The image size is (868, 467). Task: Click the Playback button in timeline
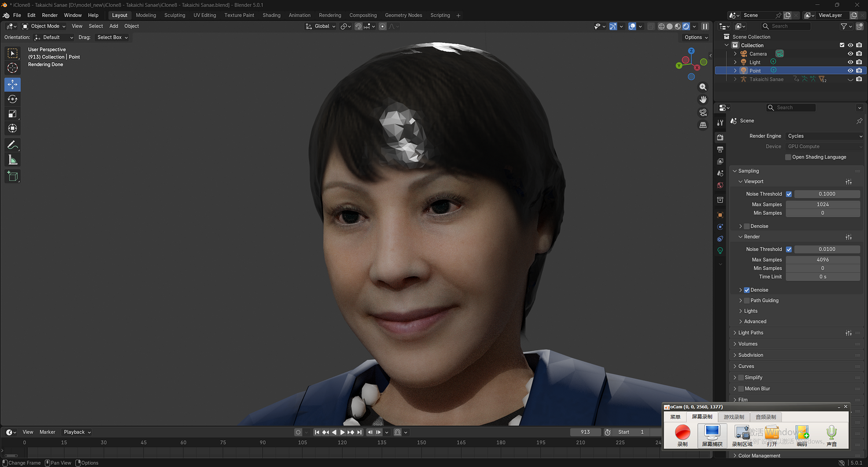coord(77,432)
